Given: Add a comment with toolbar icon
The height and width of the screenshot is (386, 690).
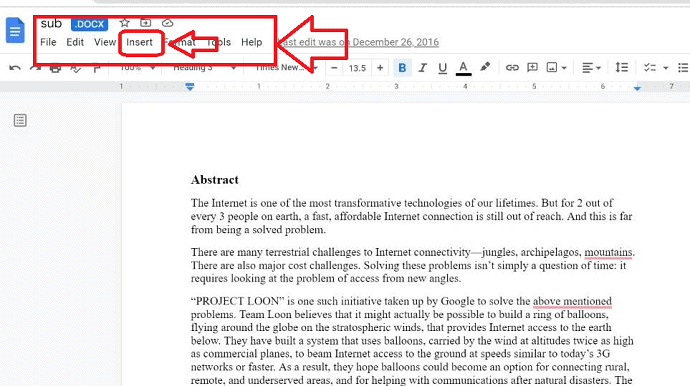Looking at the screenshot, I should [532, 67].
